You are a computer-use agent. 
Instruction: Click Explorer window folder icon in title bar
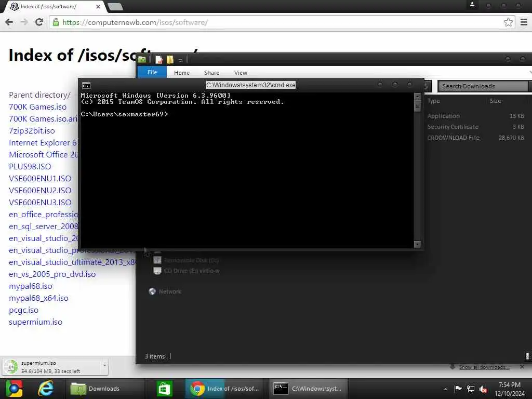(142, 60)
